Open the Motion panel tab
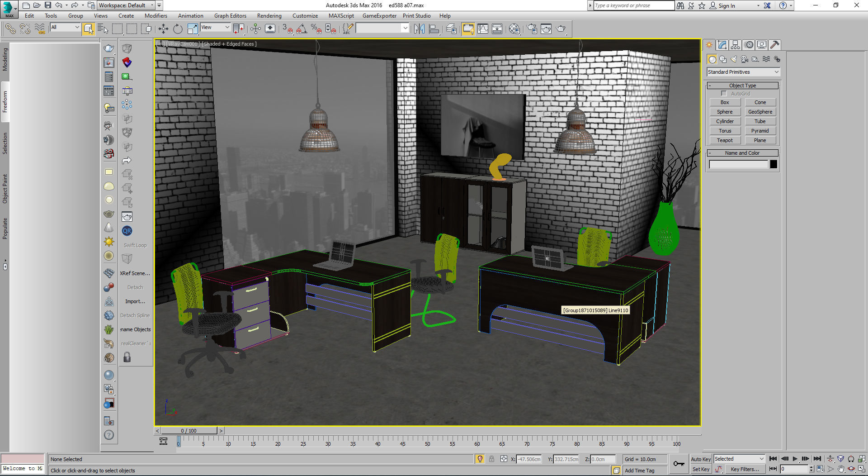 coord(749,45)
